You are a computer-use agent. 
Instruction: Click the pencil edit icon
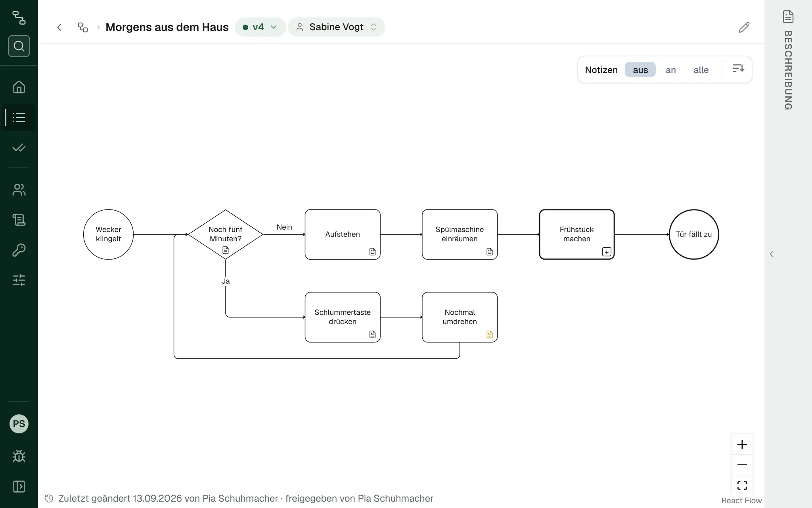click(744, 27)
